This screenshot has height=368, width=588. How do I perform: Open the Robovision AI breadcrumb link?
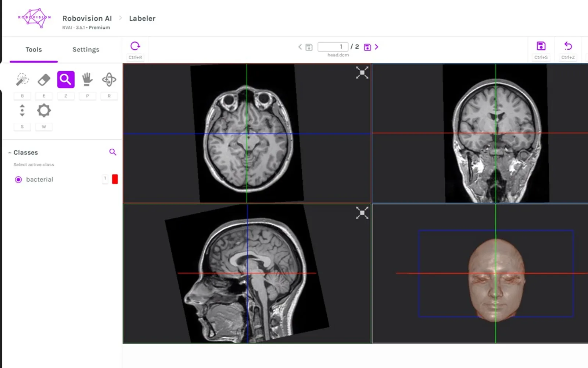[87, 18]
